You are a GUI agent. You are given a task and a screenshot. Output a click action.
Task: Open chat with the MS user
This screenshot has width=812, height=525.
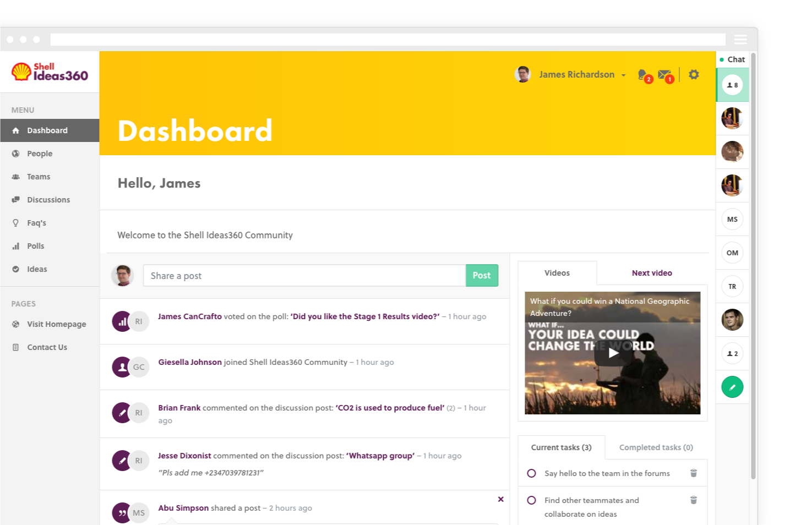pyautogui.click(x=732, y=219)
